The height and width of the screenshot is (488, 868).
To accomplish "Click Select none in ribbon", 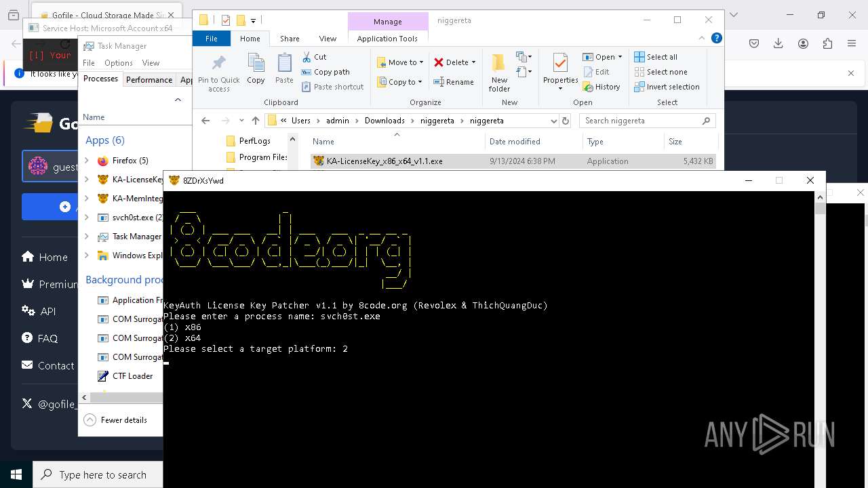I will pos(660,72).
